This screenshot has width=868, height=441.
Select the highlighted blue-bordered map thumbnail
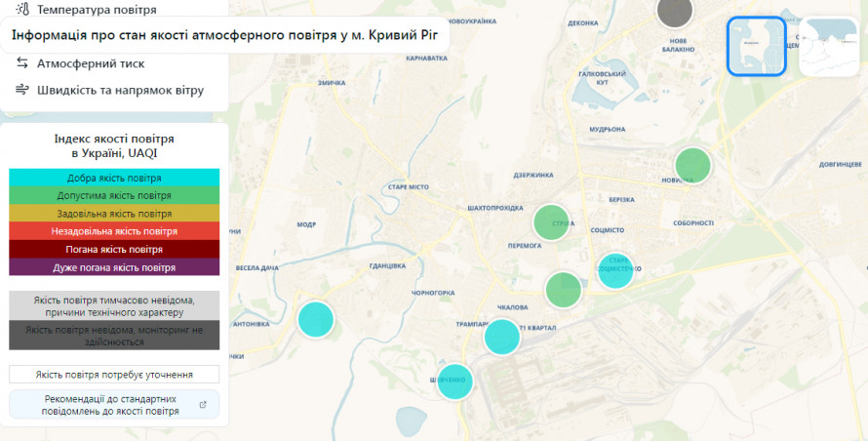[x=756, y=46]
